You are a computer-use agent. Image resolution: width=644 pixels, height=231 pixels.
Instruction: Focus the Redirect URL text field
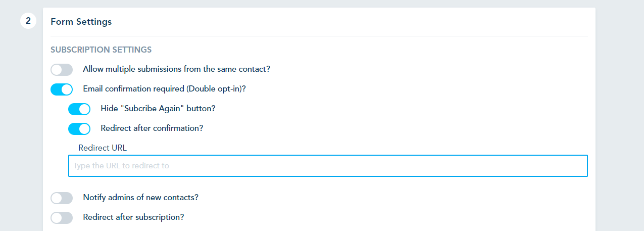(327, 166)
